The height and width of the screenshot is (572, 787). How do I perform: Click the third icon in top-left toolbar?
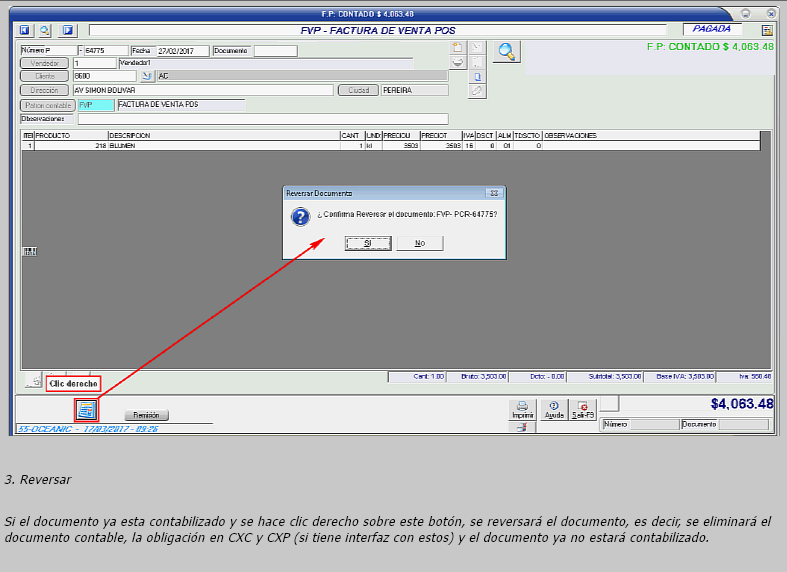pyautogui.click(x=68, y=30)
